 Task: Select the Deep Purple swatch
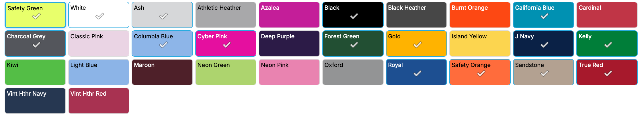[289, 44]
